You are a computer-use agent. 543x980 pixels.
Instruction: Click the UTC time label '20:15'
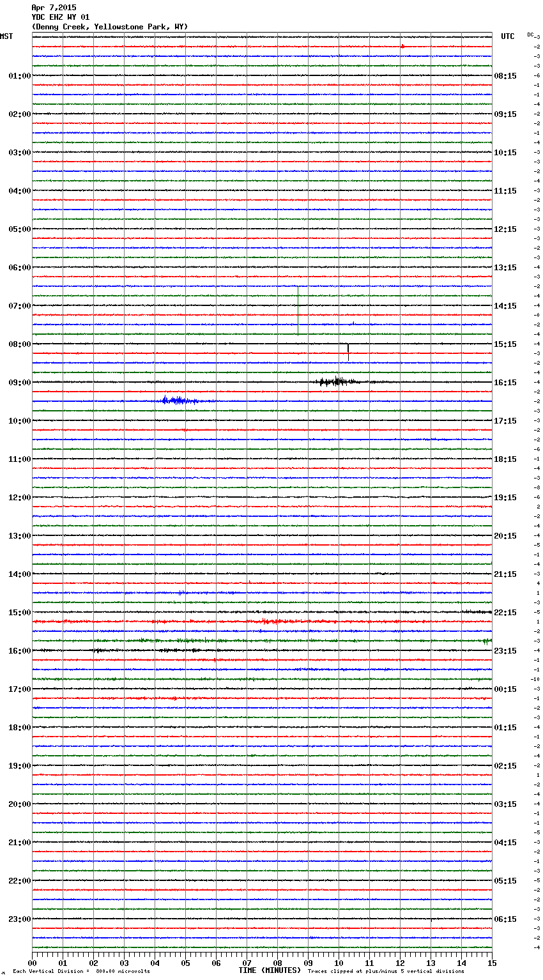pyautogui.click(x=505, y=536)
